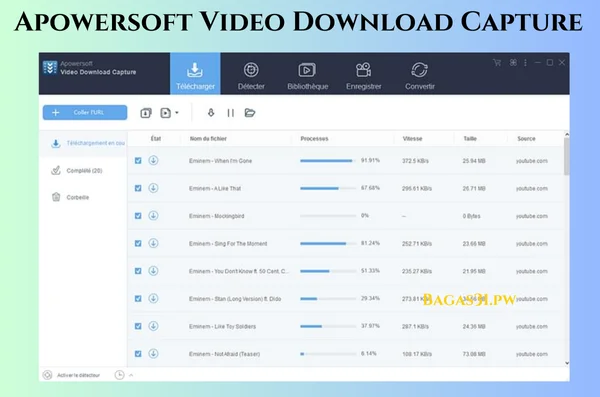Click the Source column header
The height and width of the screenshot is (397, 600).
pyautogui.click(x=526, y=139)
